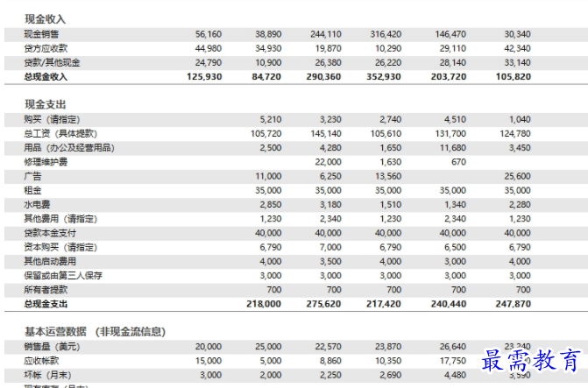Screen dimensions: 588x388
Task: Select the 销售量 (美元) row label
Action: click(52, 347)
